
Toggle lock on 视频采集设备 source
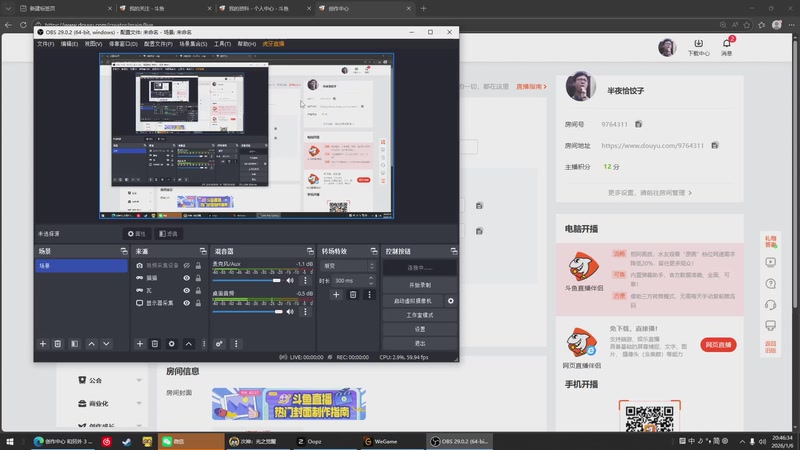(198, 265)
